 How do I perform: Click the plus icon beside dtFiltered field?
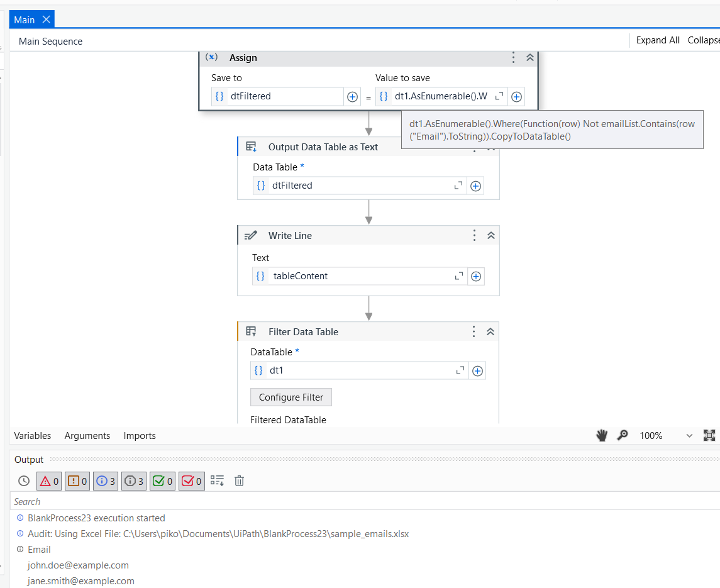pyautogui.click(x=352, y=96)
